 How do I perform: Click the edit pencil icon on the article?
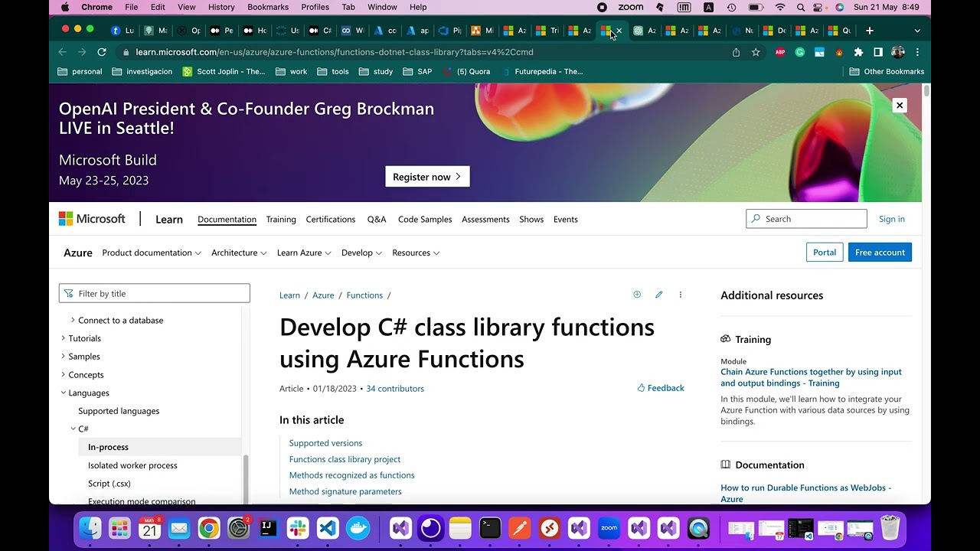coord(658,295)
